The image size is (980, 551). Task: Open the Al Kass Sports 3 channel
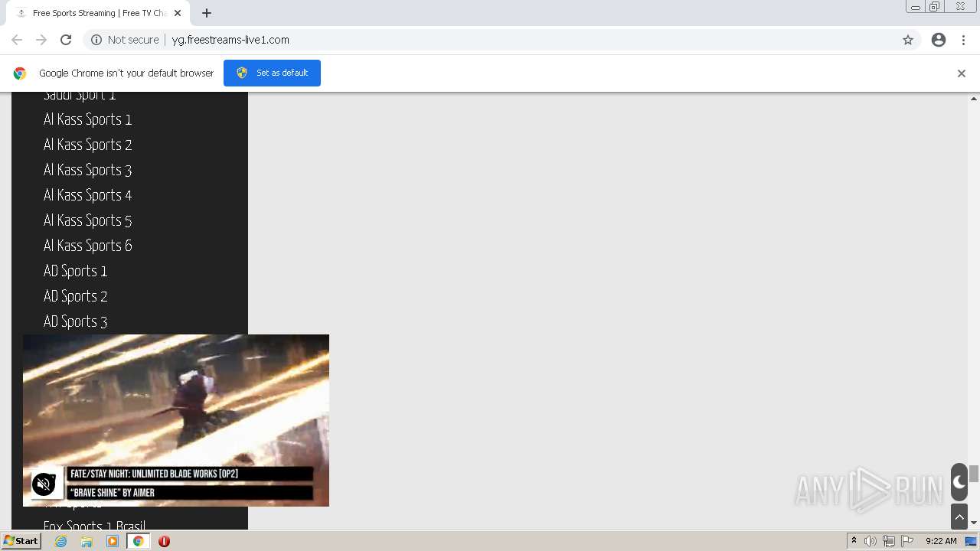point(88,170)
